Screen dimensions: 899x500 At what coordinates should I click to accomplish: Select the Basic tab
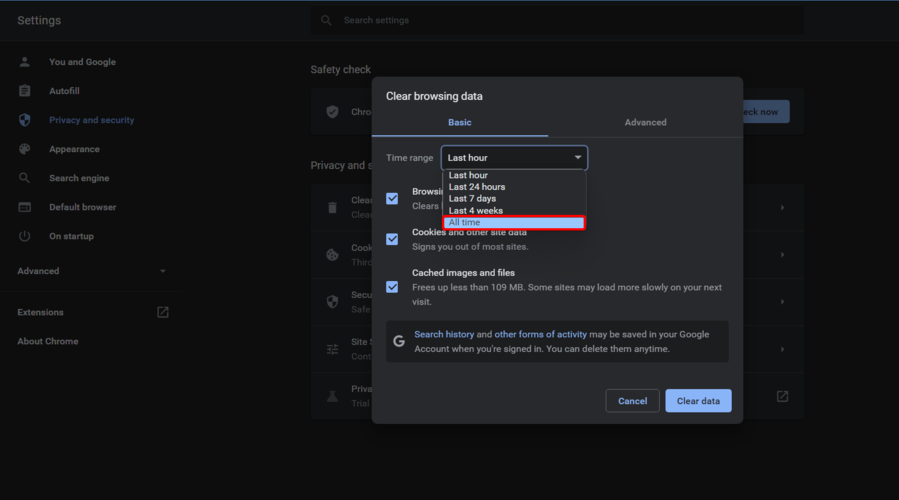point(459,122)
